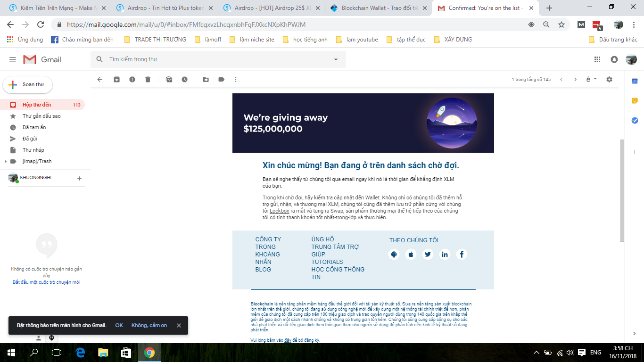Open Gmail settings gear

point(609,80)
